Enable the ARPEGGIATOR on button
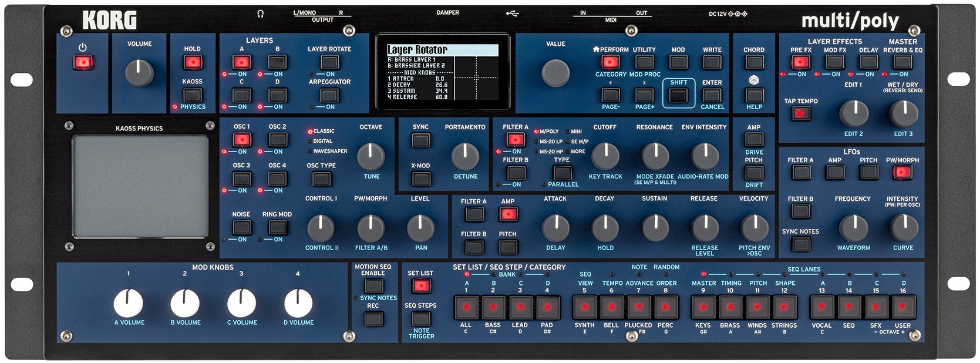The image size is (980, 363). (329, 95)
